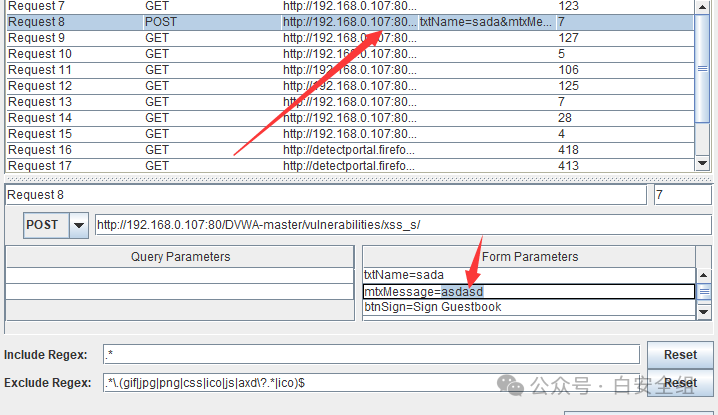Select the Request 16 row

[350, 150]
